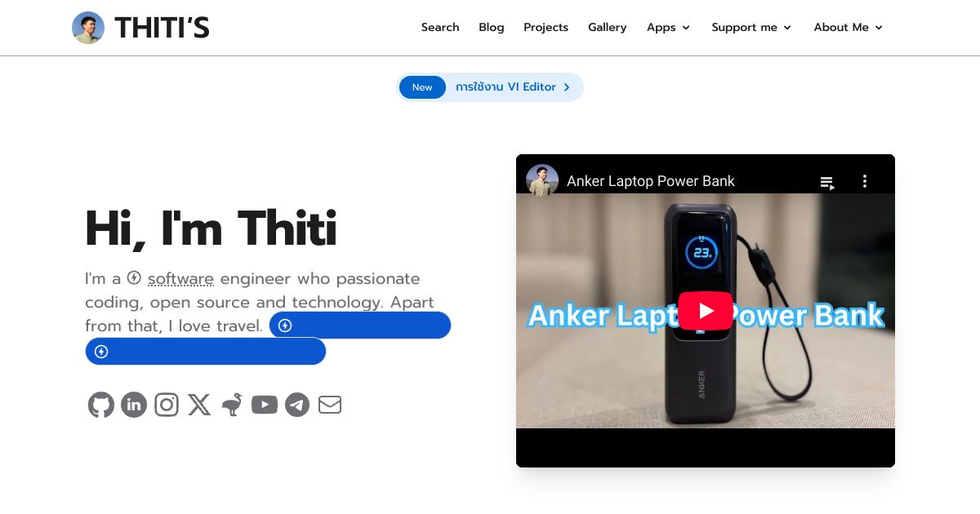
Task: Click the email envelope icon
Action: [330, 405]
